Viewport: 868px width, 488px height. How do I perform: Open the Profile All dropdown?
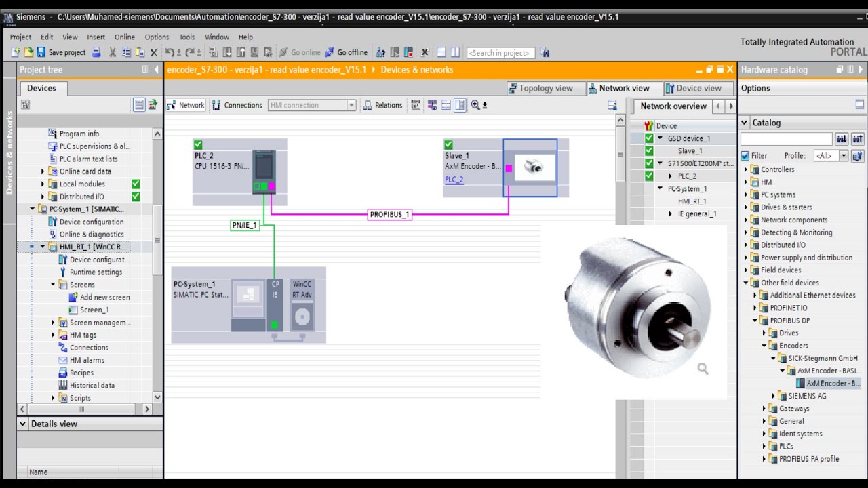point(844,156)
